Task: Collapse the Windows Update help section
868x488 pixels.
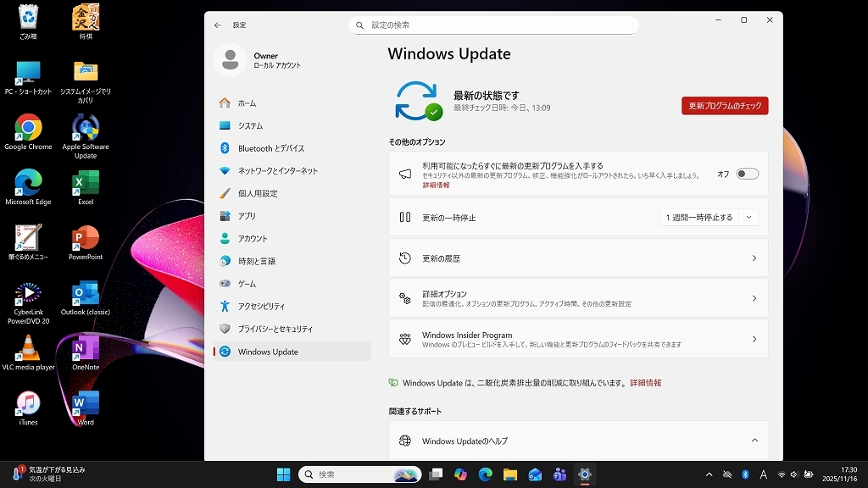Action: pyautogui.click(x=754, y=441)
